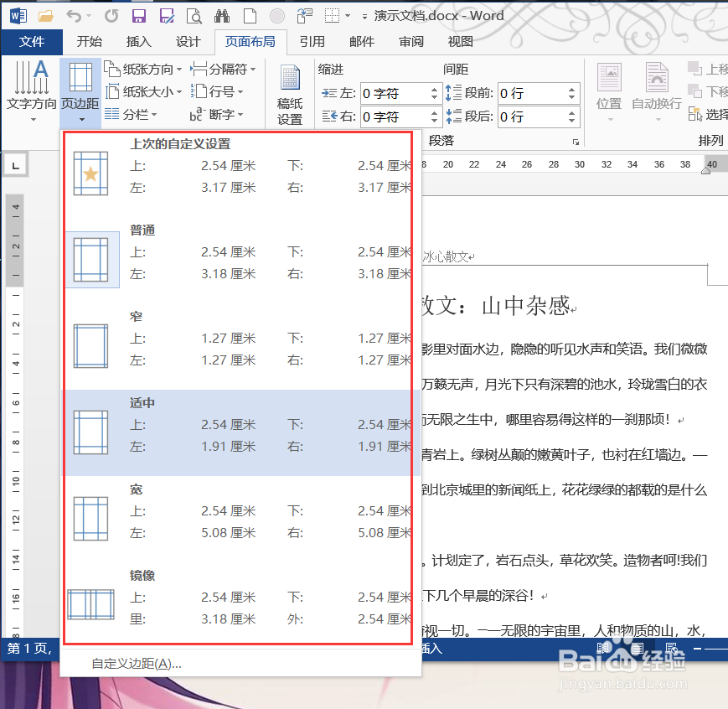Click the left indent 左 input field

[x=395, y=93]
